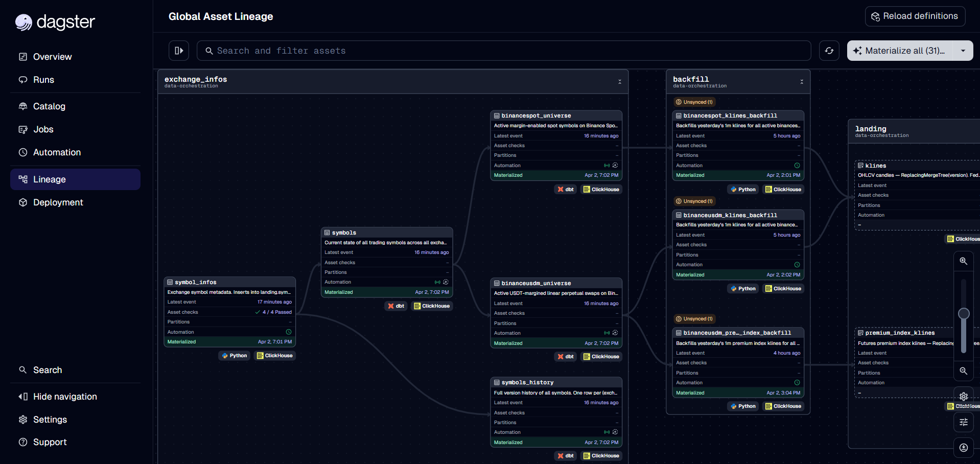Zoom out of the lineage graph
This screenshot has width=980, height=464.
coord(963,371)
